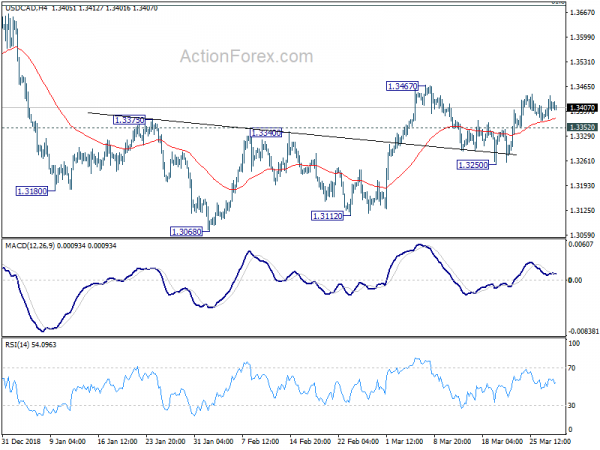Click the 70 level on RSI scale
This screenshot has height=450, width=600.
pos(572,368)
